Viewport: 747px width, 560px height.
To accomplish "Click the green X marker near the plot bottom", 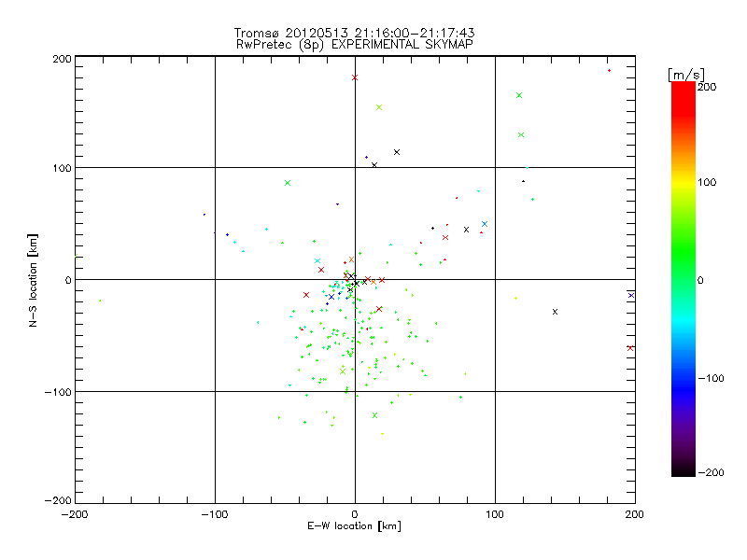I will tap(375, 415).
